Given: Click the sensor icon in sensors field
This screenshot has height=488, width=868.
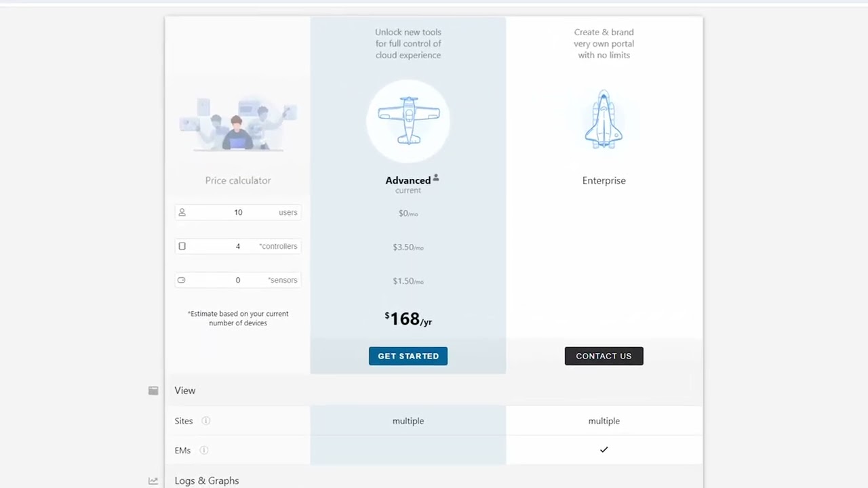Looking at the screenshot, I should [x=181, y=280].
